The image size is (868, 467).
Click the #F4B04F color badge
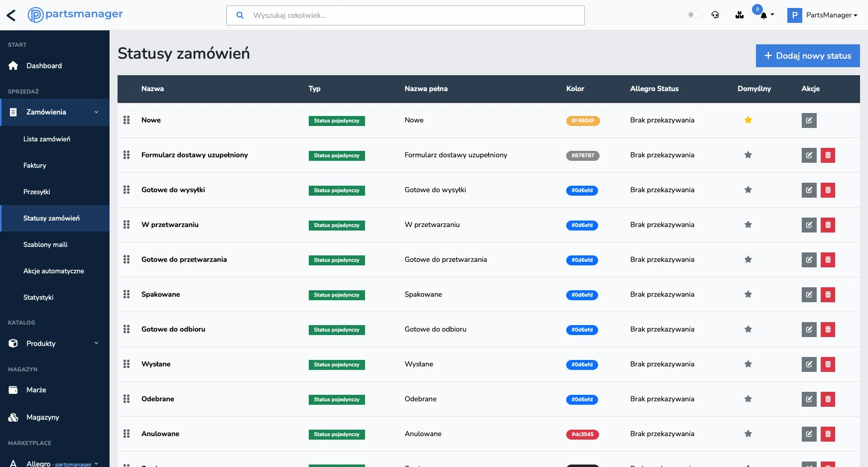(583, 120)
